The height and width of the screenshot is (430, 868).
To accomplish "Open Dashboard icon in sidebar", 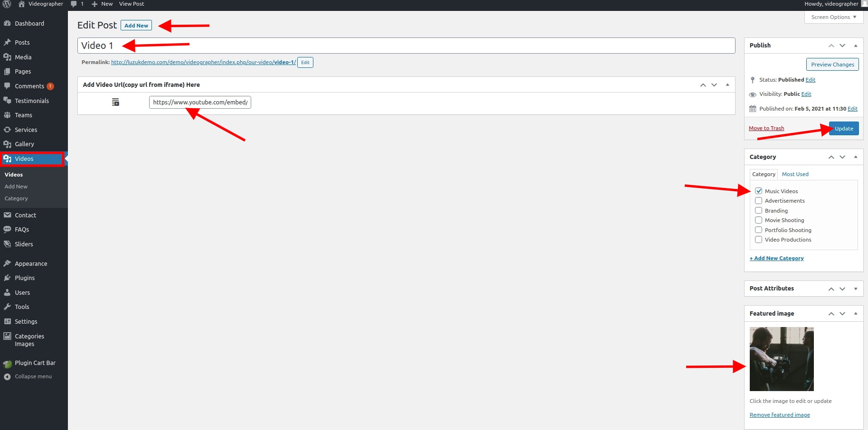I will [x=7, y=23].
